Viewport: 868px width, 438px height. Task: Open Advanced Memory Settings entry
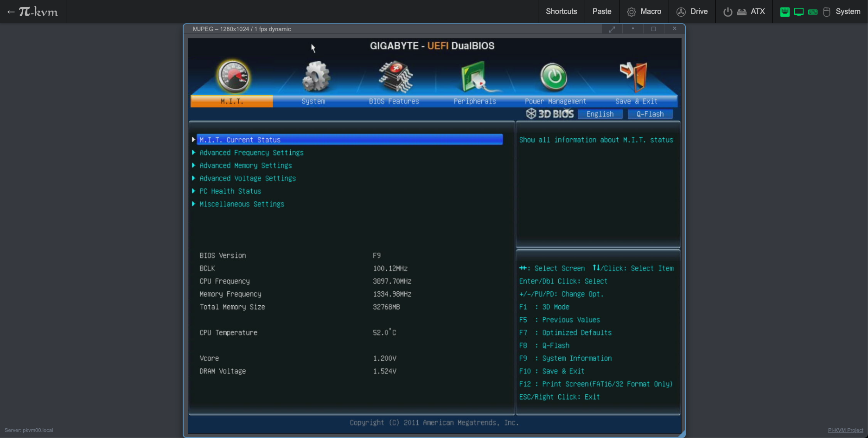[x=246, y=166]
